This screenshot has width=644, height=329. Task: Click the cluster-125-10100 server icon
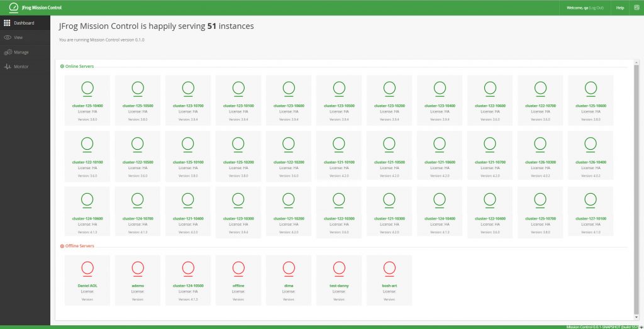point(187,145)
